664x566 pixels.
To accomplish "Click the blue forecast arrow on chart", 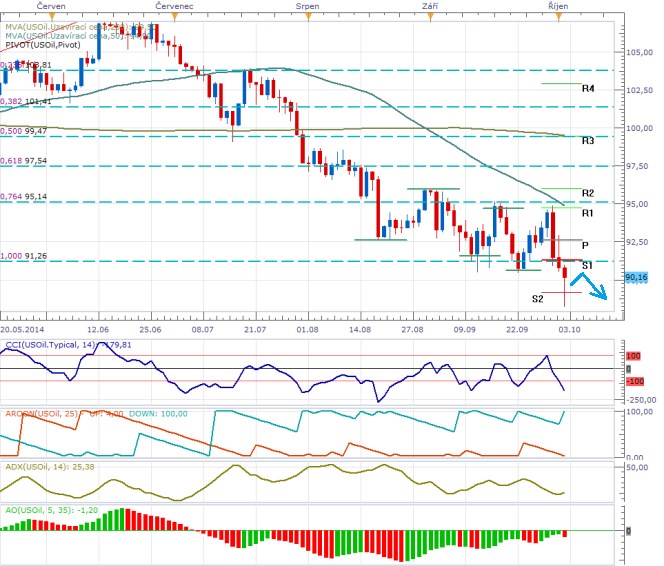I will tap(596, 289).
